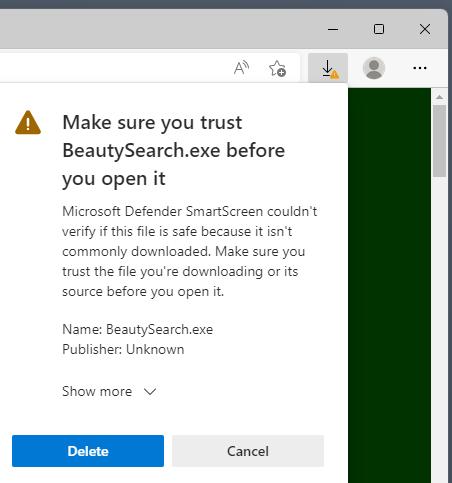The image size is (452, 483).
Task: Minimize the browser window
Action: [333, 29]
